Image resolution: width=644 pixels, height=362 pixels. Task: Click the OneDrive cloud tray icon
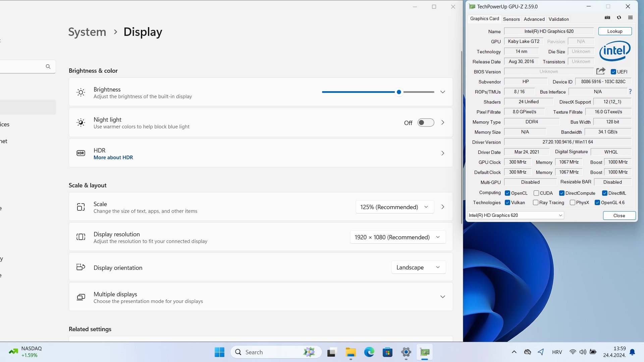pos(527,352)
